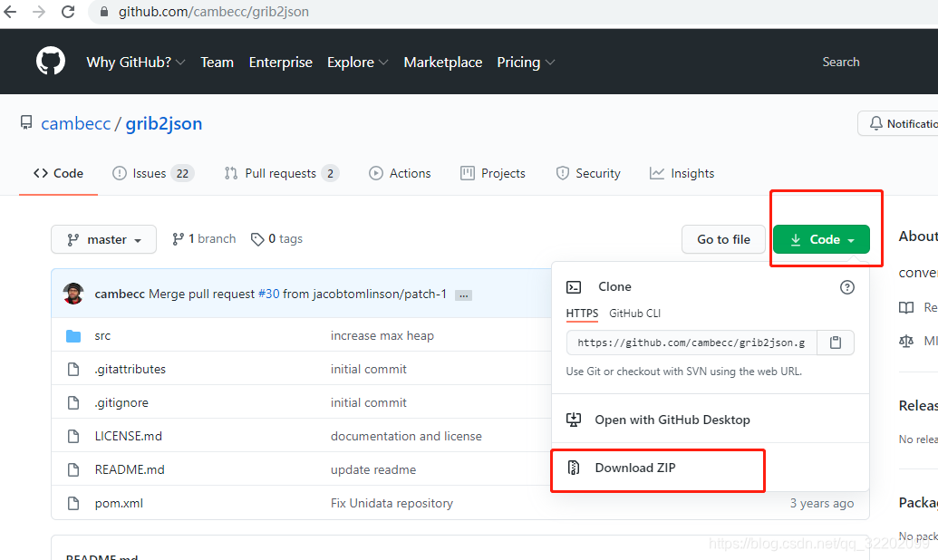The image size is (938, 560).
Task: Switch to the Code tab
Action: point(59,173)
